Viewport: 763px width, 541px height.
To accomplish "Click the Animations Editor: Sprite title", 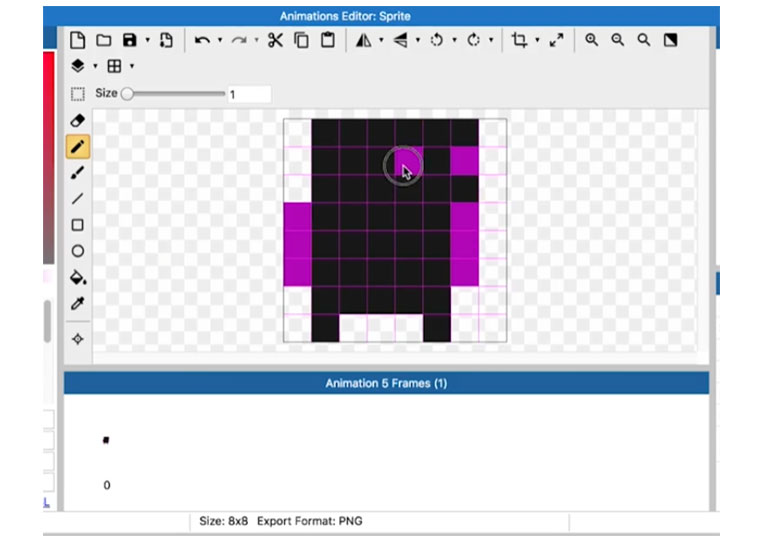I will point(345,16).
